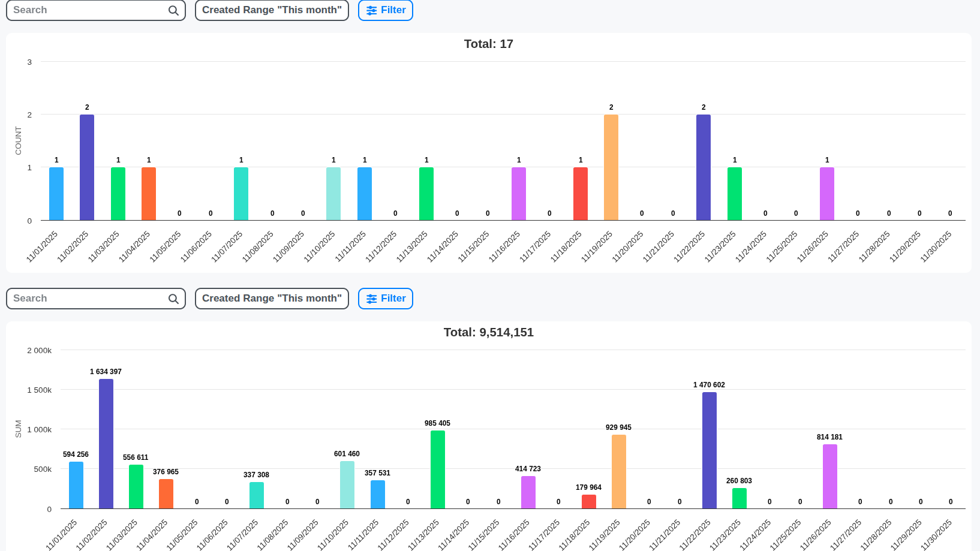Click the magnifier icon in the top search bar

pyautogui.click(x=173, y=10)
